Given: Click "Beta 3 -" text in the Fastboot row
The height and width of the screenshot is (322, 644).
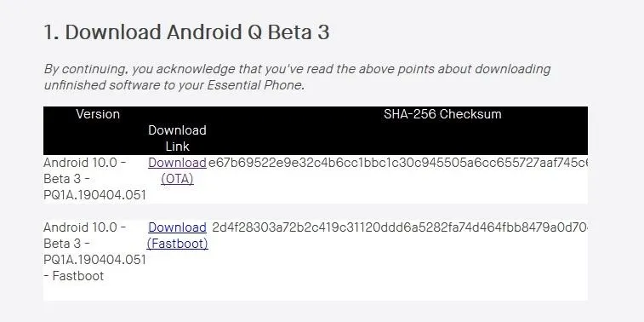Looking at the screenshot, I should 66,244.
